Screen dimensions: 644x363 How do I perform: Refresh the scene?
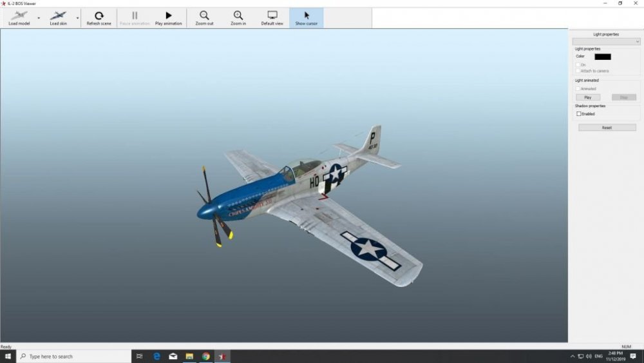99,18
